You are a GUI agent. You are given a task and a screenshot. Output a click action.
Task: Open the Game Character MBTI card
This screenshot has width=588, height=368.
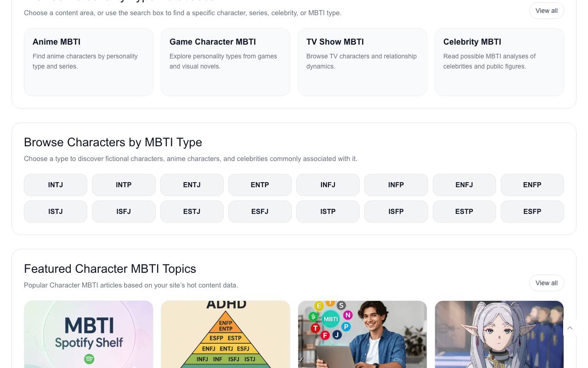[226, 62]
